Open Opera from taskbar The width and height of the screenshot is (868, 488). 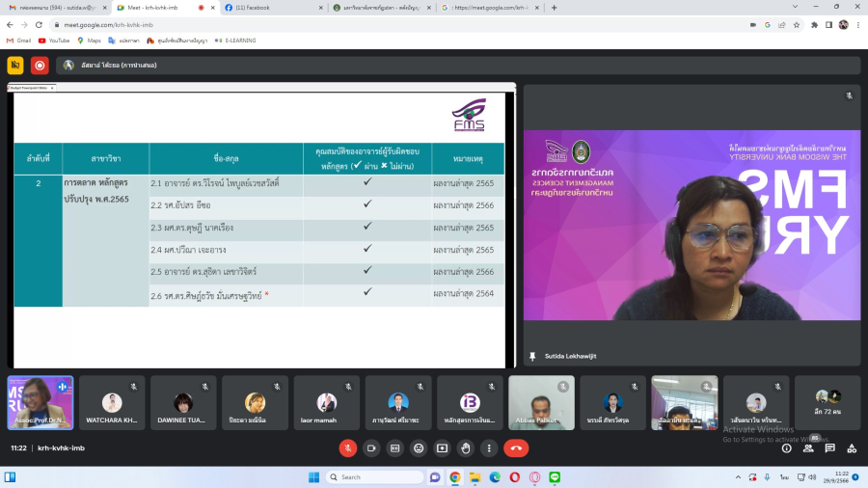pyautogui.click(x=515, y=477)
